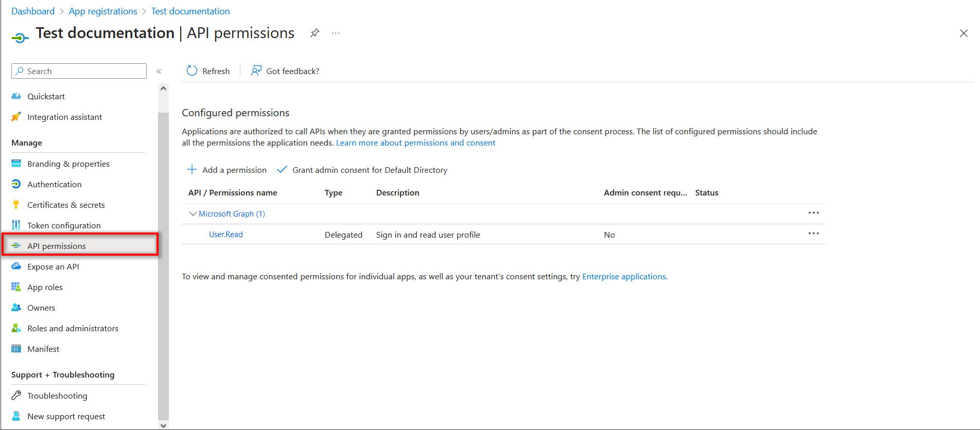Click Got feedback? text
This screenshot has width=980, height=430.
[x=292, y=71]
